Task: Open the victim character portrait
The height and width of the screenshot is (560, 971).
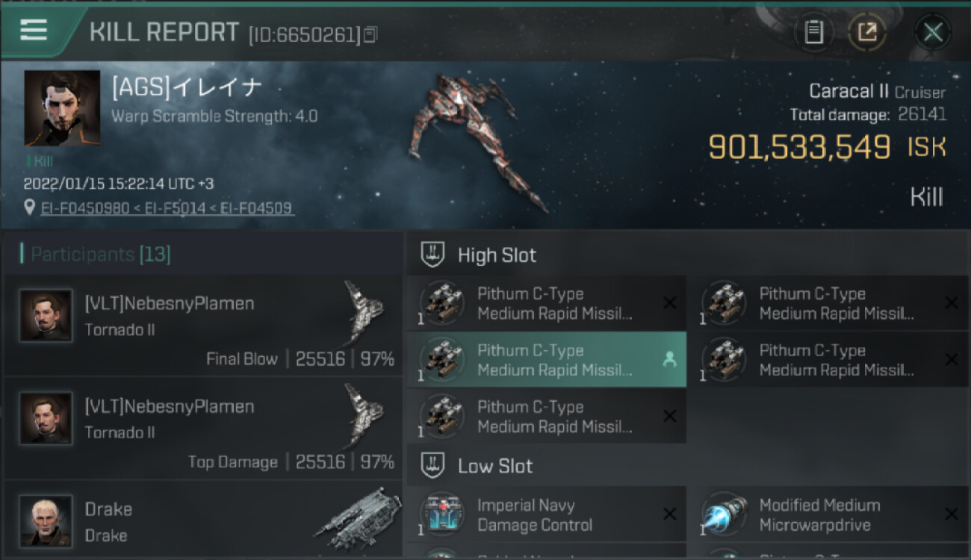Action: click(62, 108)
